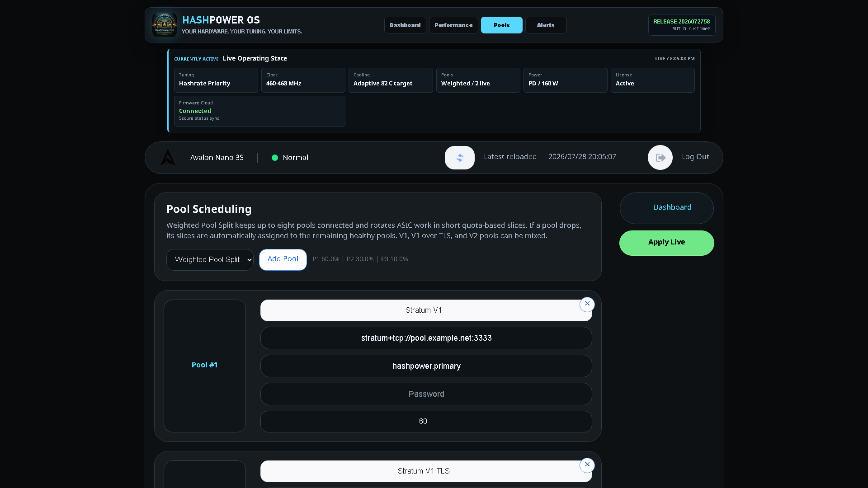Image resolution: width=868 pixels, height=488 pixels.
Task: Click the Firmware Cloud Connected card
Action: click(259, 111)
